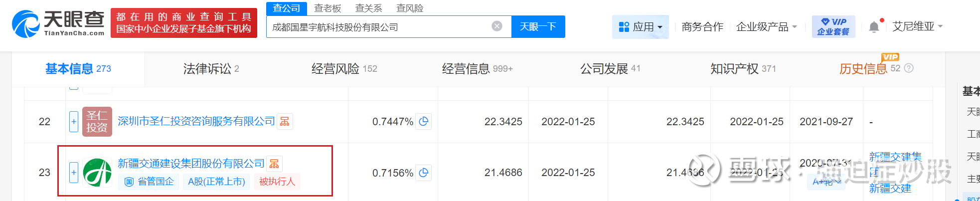Screen dimensions: 980x201
Task: Click the help icon beside 历史信息
Action: [909, 68]
